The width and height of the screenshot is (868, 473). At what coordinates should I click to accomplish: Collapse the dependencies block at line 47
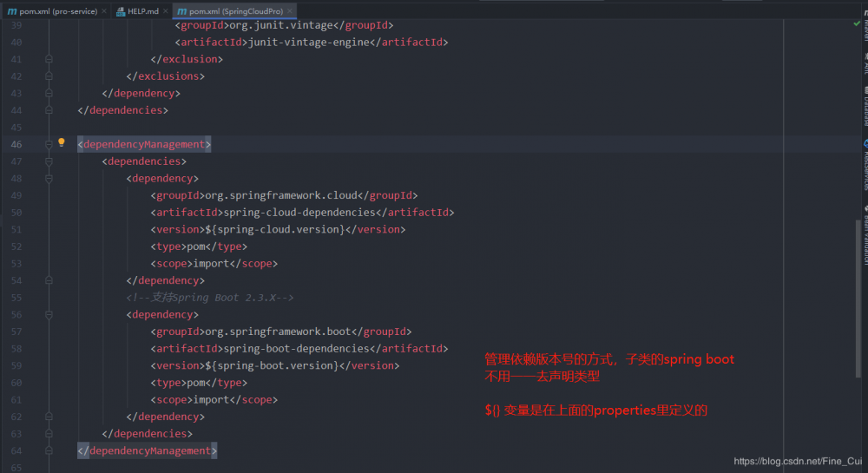[49, 161]
